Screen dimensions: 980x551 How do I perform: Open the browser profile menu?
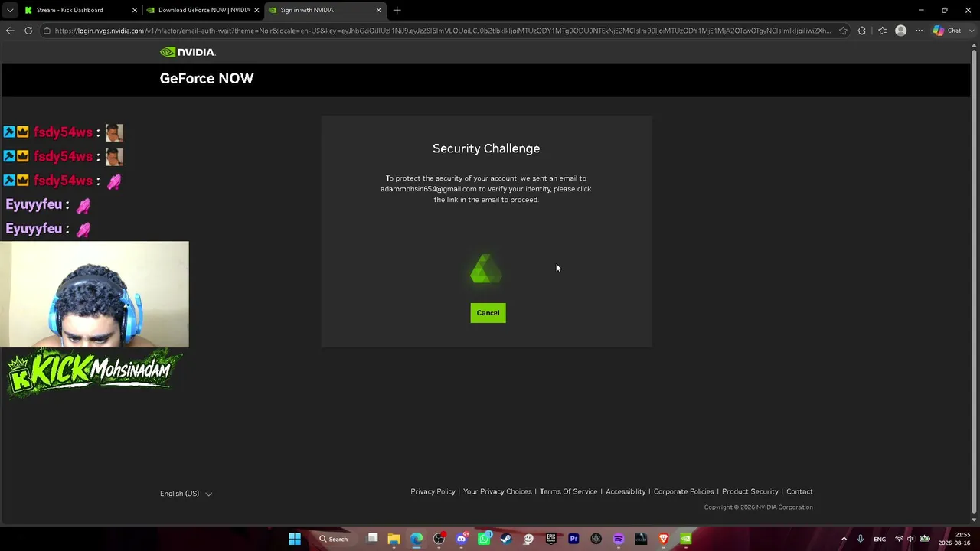point(900,31)
